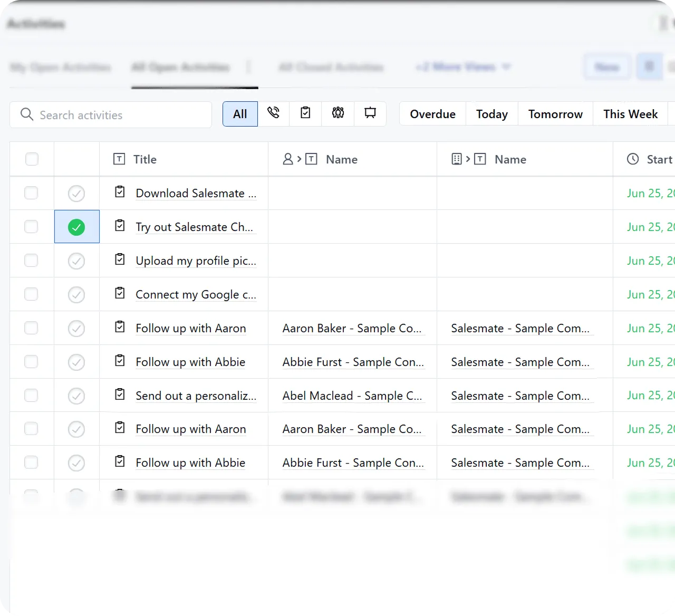Filter activities by demo presentation icon
This screenshot has height=616, width=675.
click(x=370, y=113)
